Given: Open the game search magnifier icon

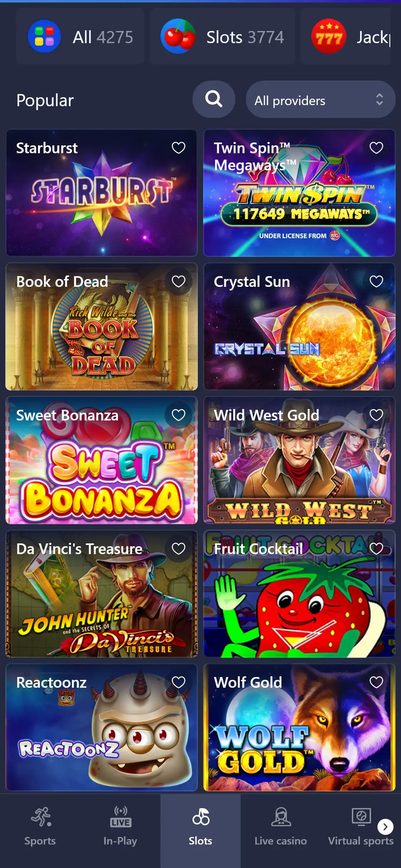Looking at the screenshot, I should [x=214, y=99].
